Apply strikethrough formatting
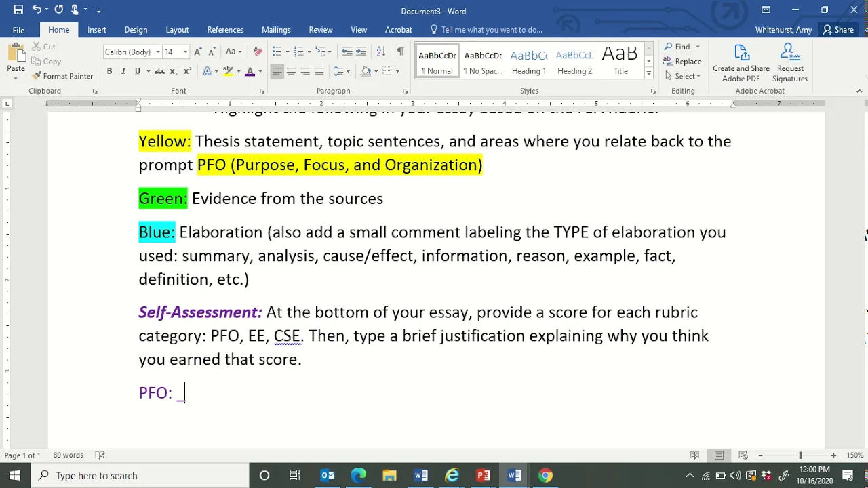The height and width of the screenshot is (488, 868). 159,71
